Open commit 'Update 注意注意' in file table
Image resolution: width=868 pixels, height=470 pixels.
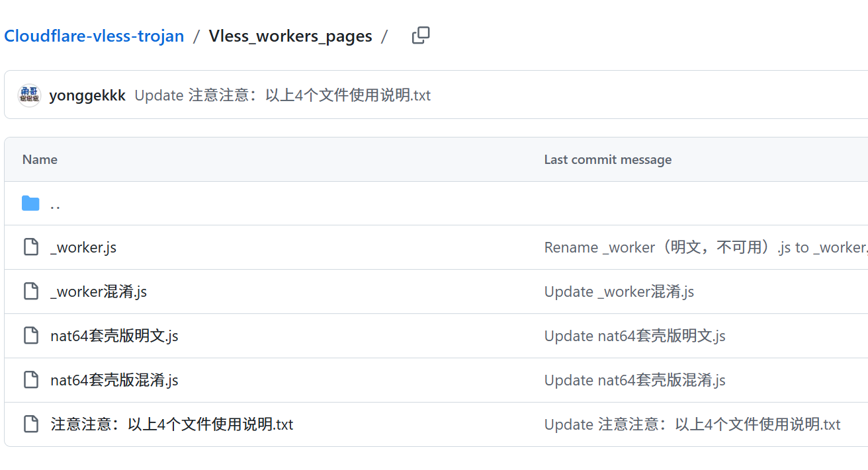(x=693, y=424)
